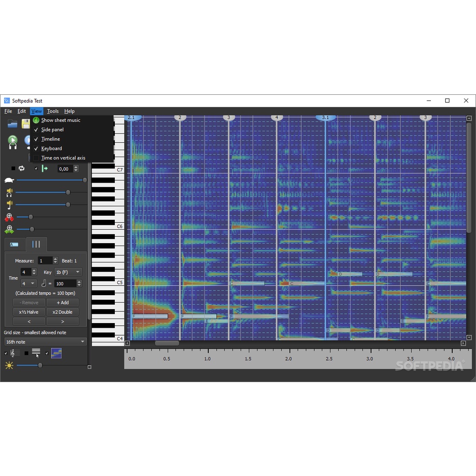Click the treble clef staff icon
Viewport: 476px width, 476px height.
pos(14,353)
